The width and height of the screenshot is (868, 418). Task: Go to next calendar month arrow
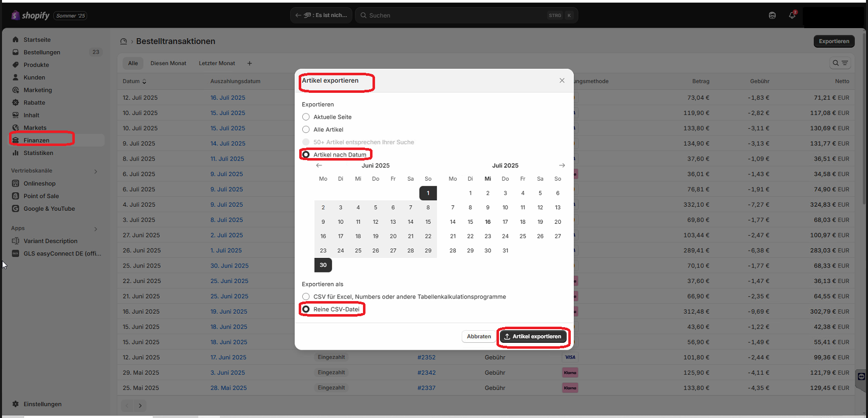(x=562, y=166)
